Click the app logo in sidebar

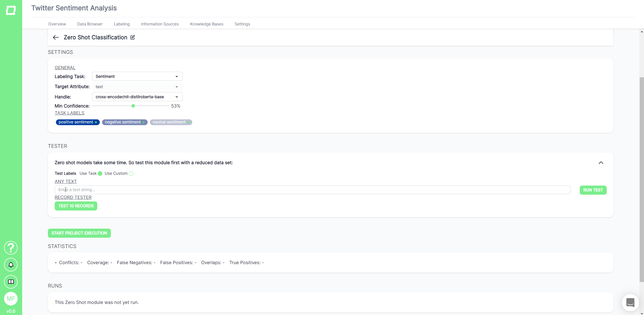tap(11, 10)
